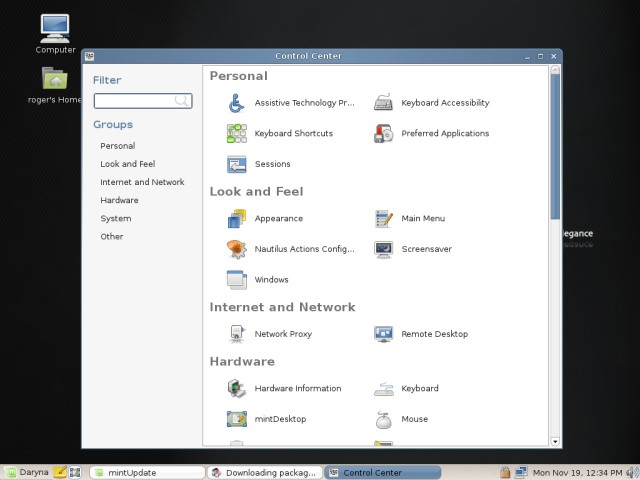Open the Mouse settings icon
Screen dimensions: 640x480
(383, 419)
